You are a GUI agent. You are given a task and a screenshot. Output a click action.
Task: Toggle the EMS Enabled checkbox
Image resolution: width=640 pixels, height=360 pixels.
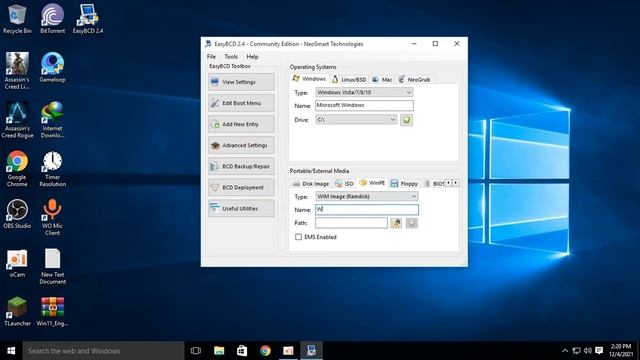pyautogui.click(x=298, y=237)
